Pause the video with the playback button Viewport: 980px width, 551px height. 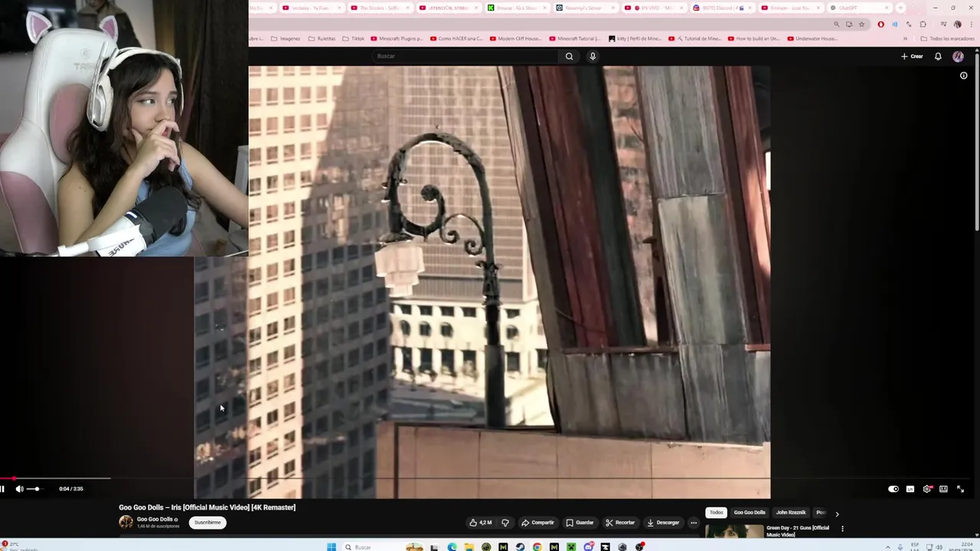click(x=2, y=489)
